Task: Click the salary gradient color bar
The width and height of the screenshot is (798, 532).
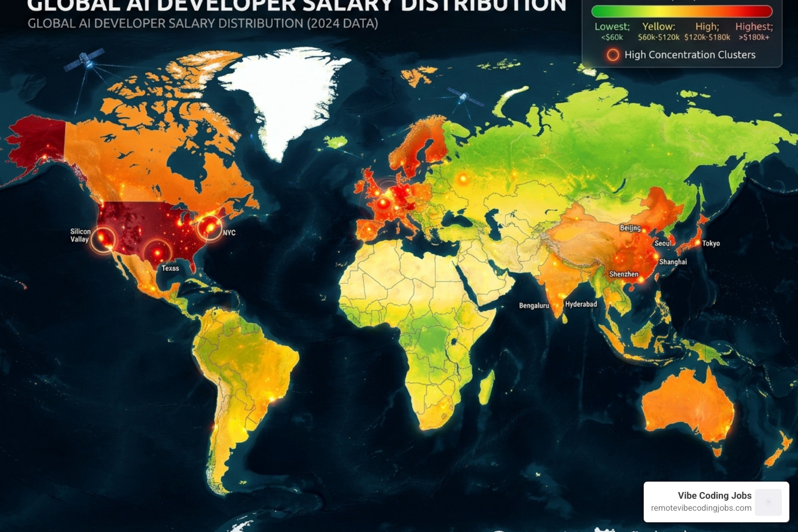Action: click(682, 11)
